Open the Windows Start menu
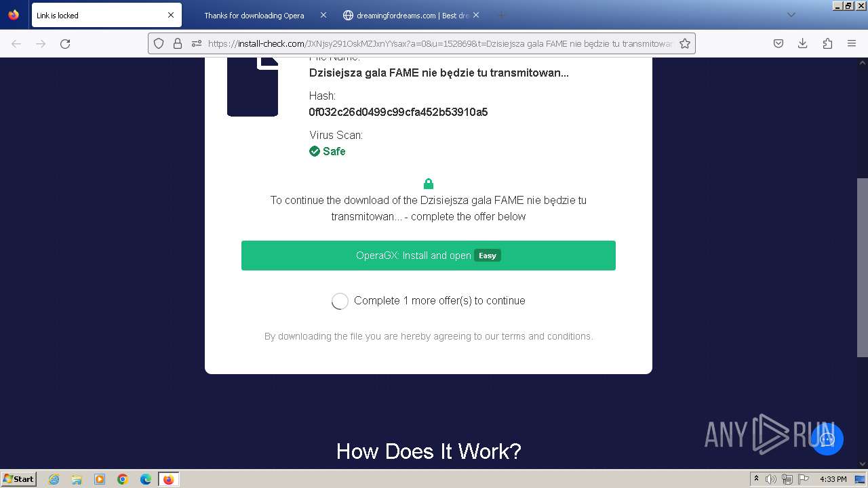This screenshot has width=868, height=488. [19, 479]
